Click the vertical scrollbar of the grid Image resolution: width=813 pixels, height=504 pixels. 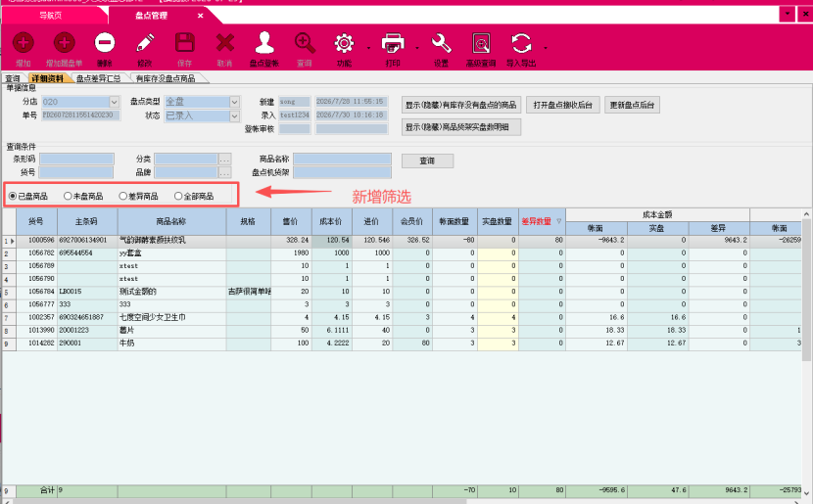point(807,290)
